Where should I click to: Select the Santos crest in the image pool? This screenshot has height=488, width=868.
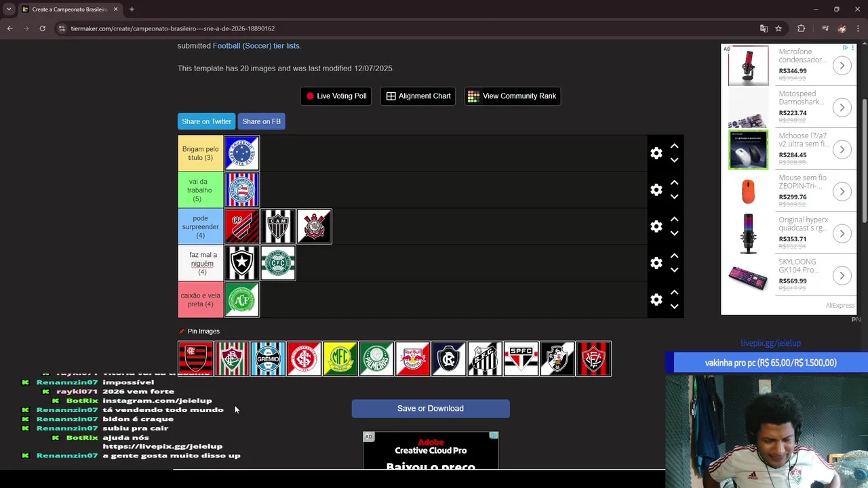coord(485,359)
